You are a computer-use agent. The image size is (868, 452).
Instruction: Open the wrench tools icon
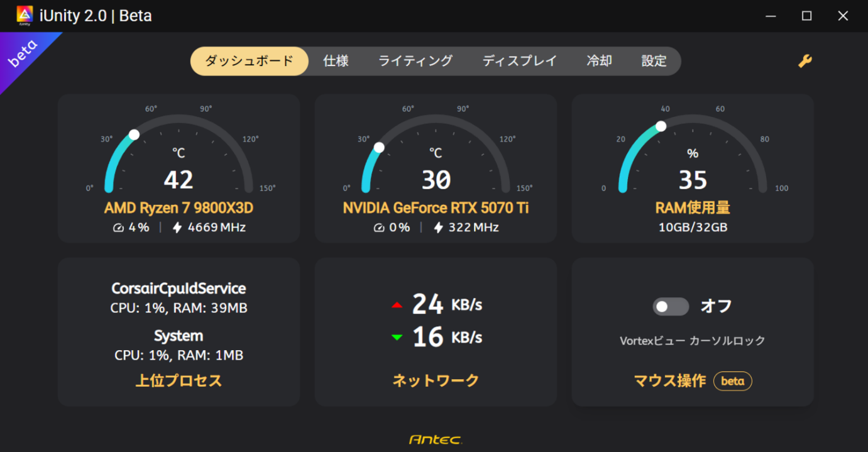805,61
